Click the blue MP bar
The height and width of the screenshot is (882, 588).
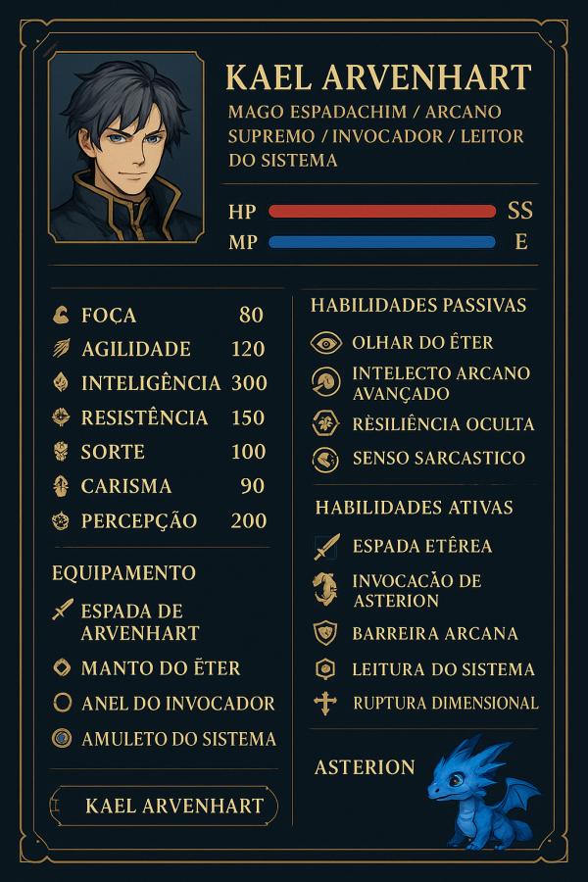(x=382, y=242)
